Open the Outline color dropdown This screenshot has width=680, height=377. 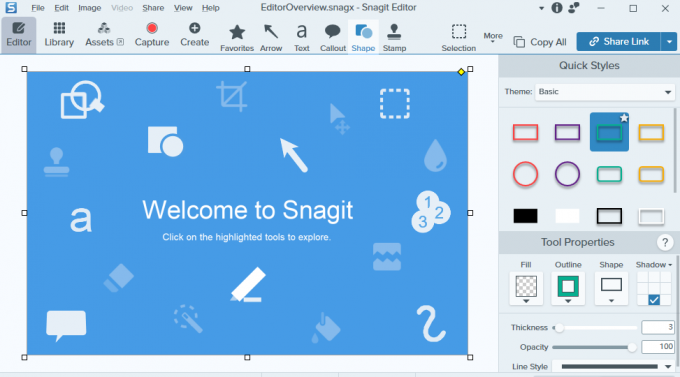[568, 289]
